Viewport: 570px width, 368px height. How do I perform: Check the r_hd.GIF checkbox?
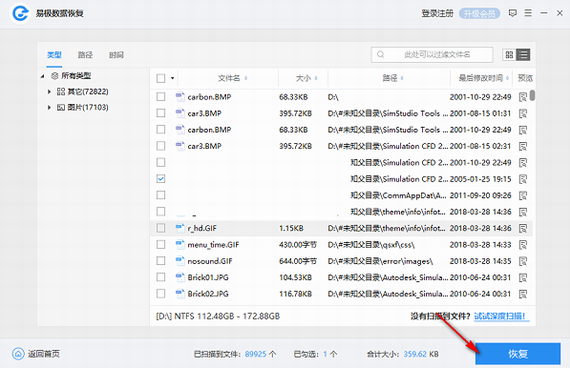click(161, 228)
